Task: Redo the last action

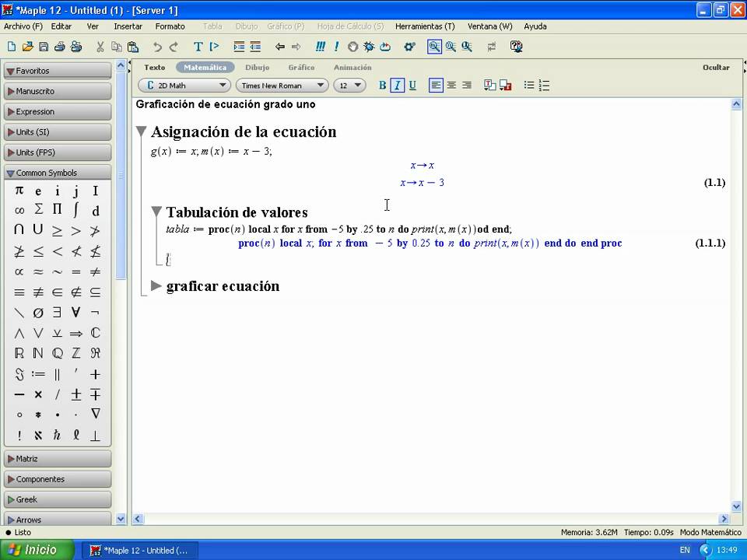Action: coord(174,46)
